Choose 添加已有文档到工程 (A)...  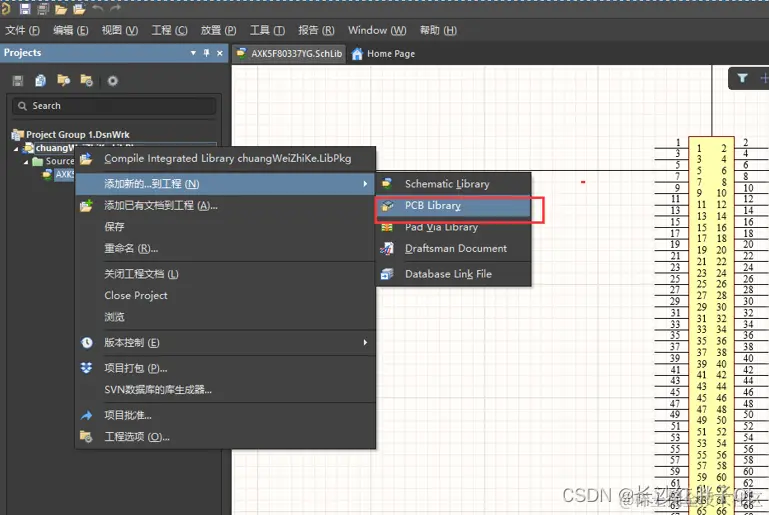pos(225,206)
